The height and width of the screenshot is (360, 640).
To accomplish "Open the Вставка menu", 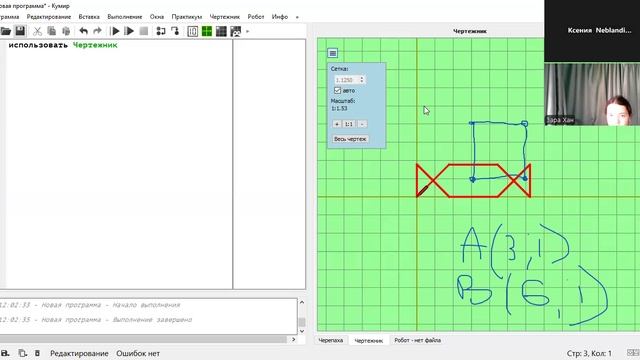I will [89, 17].
